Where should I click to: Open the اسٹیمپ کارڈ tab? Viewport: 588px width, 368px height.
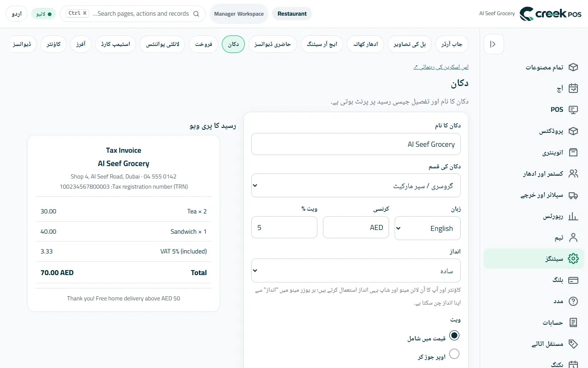click(116, 44)
